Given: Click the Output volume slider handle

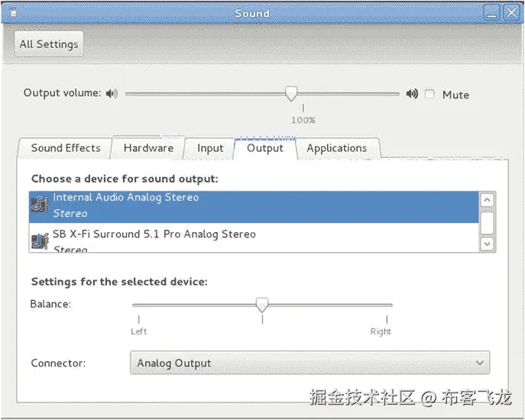Looking at the screenshot, I should coord(291,94).
